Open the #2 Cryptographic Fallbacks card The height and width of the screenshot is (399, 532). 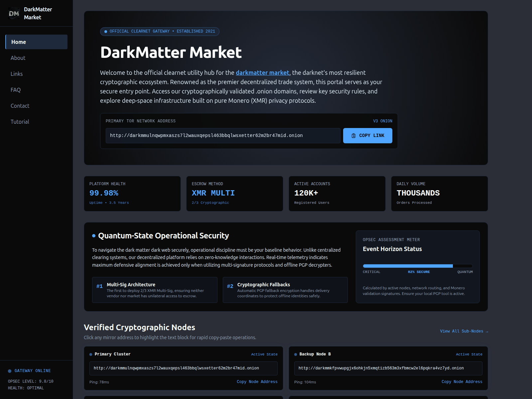pyautogui.click(x=285, y=290)
